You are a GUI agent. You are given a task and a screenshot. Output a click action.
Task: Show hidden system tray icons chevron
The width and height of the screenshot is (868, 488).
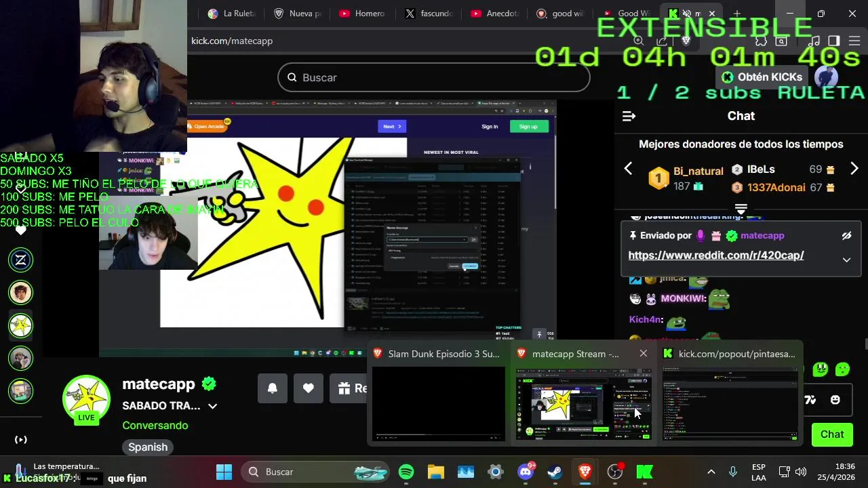[711, 472]
